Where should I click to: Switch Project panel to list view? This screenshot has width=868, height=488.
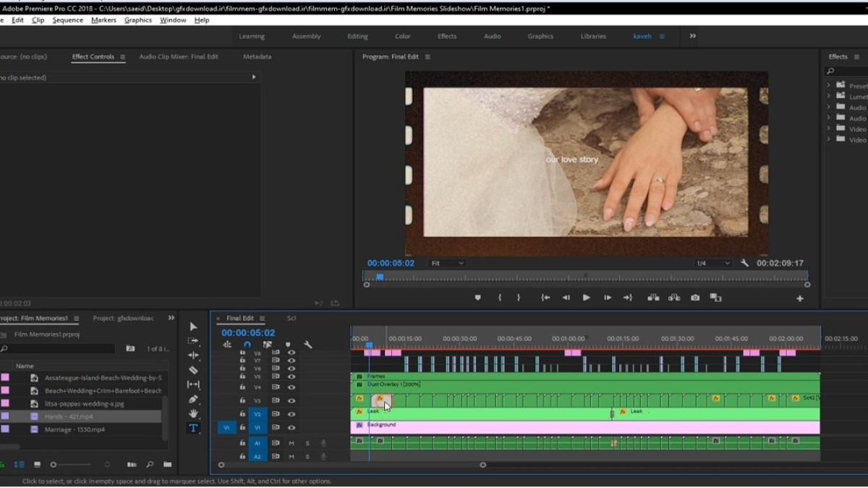[x=20, y=464]
